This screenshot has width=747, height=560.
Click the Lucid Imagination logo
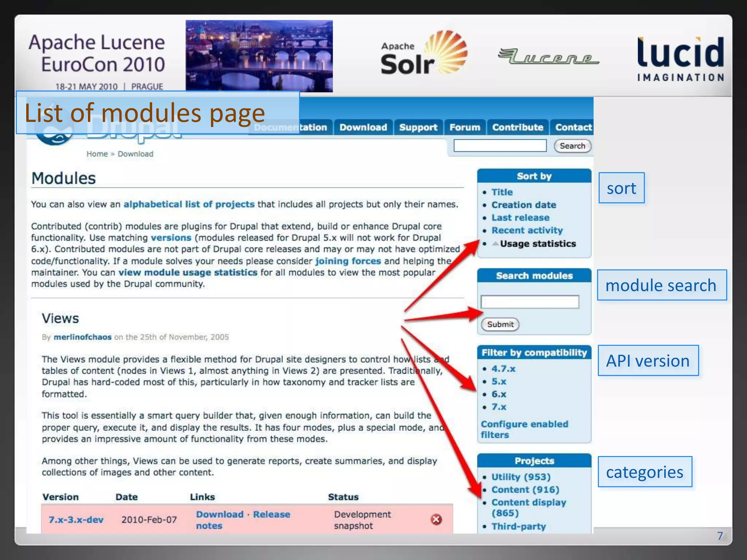pyautogui.click(x=681, y=58)
